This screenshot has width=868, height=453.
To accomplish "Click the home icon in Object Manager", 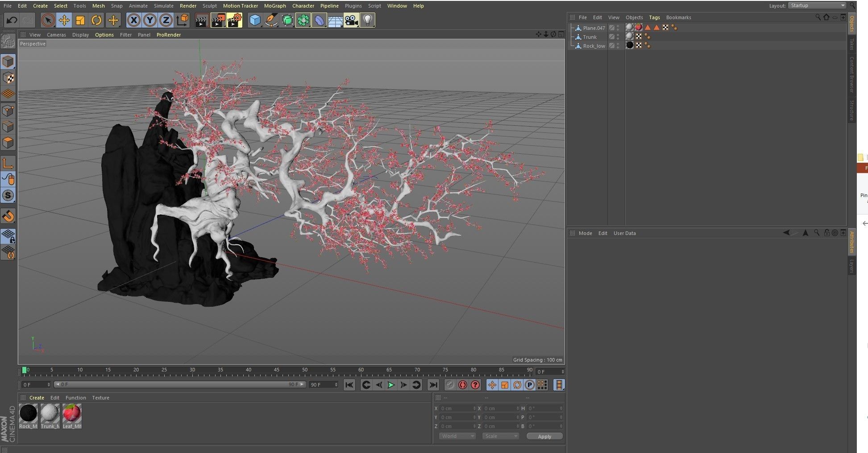I will (826, 17).
